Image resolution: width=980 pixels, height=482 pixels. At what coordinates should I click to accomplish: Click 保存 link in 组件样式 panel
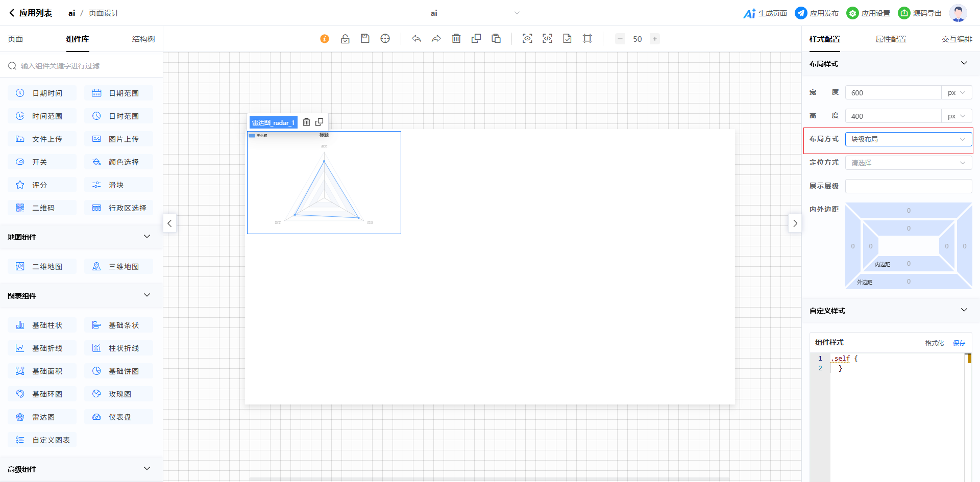959,343
